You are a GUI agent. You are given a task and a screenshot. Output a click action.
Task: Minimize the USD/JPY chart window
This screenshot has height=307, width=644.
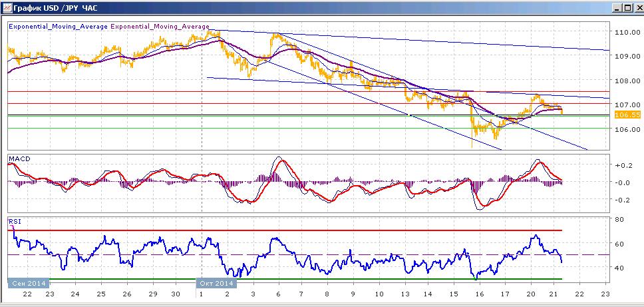coord(617,8)
